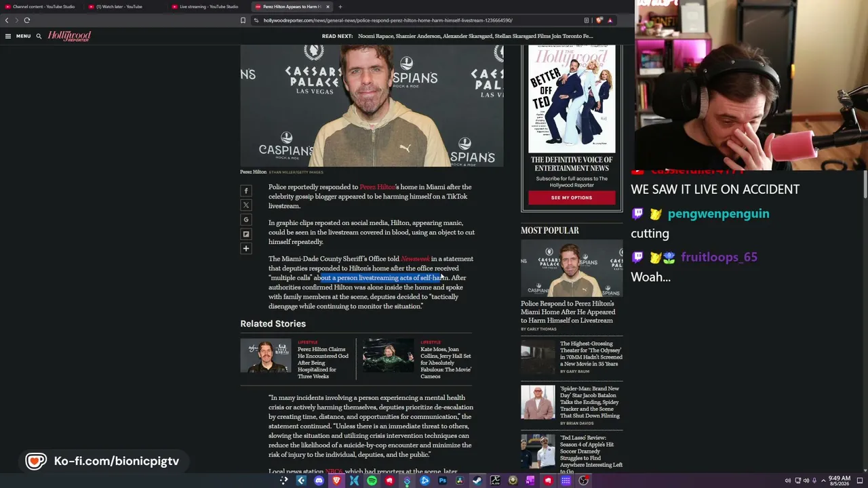Share the article on Flipboard
Screen dimensions: 868x488
(246, 234)
